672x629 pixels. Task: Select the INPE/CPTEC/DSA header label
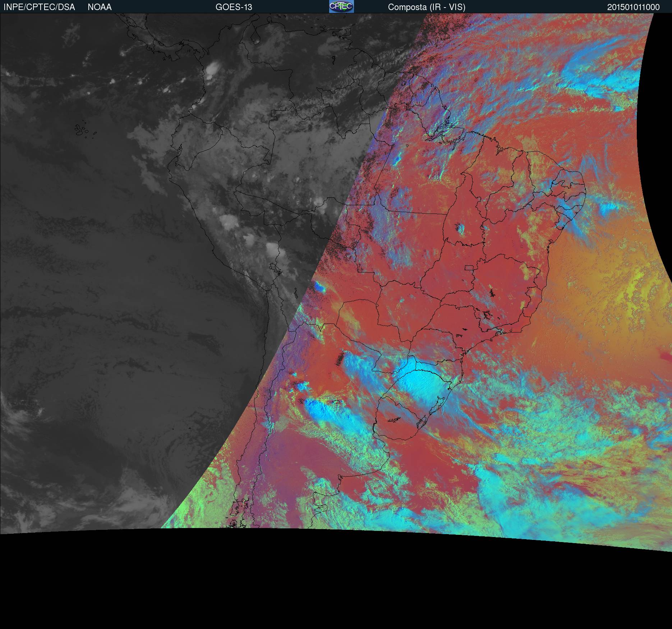tap(39, 7)
